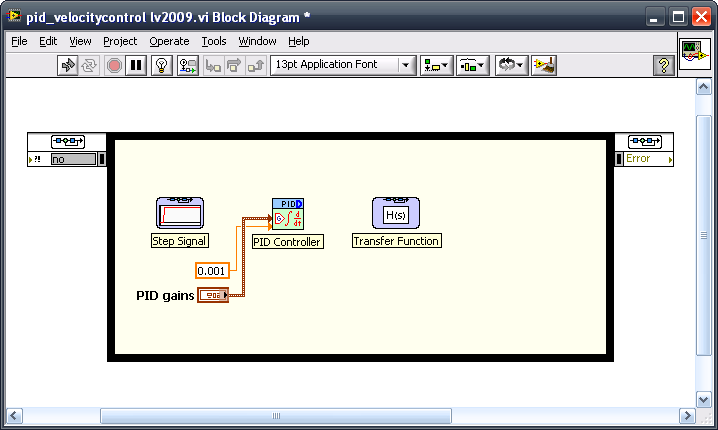The height and width of the screenshot is (430, 718).
Task: Open the 13pt Application Font dropdown
Action: [x=343, y=65]
